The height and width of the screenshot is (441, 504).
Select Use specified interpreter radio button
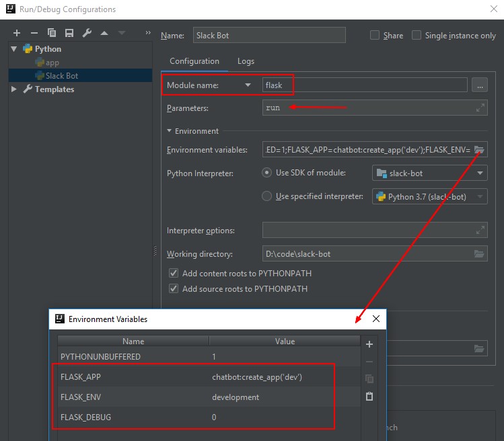[267, 196]
